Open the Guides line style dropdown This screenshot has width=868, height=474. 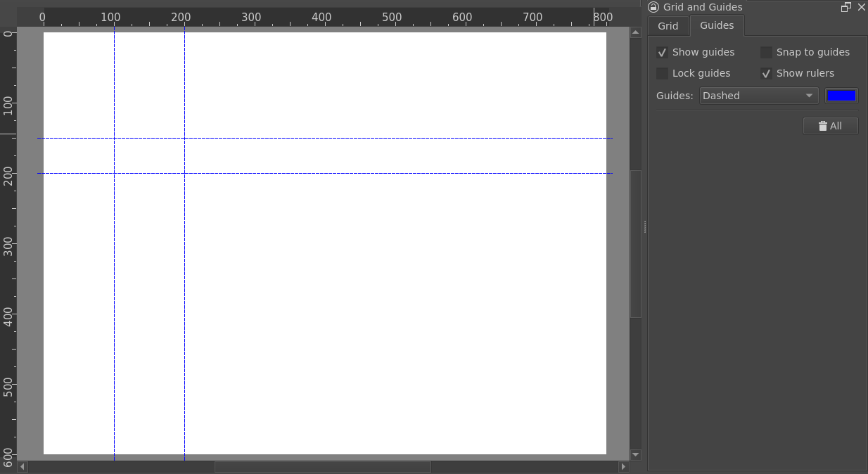tap(758, 96)
